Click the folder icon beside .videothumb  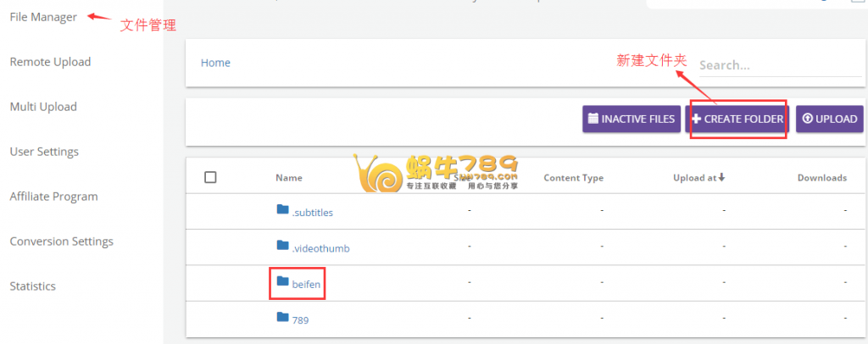(282, 246)
